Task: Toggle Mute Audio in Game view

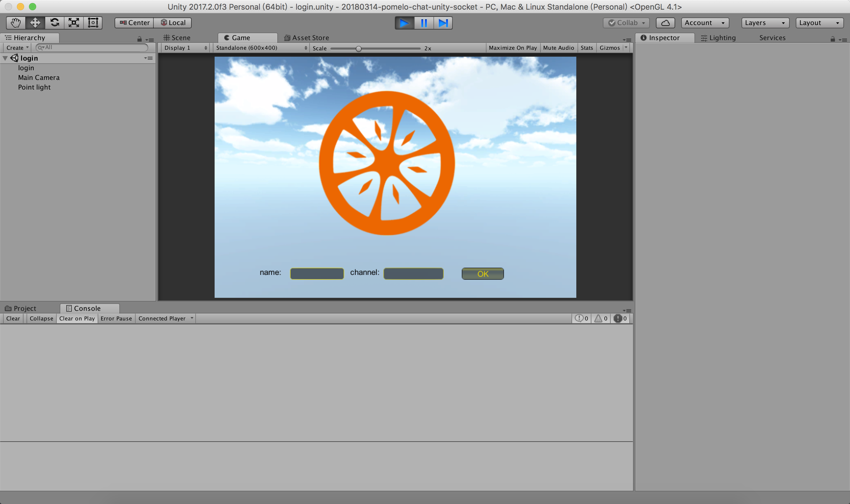Action: (x=558, y=48)
